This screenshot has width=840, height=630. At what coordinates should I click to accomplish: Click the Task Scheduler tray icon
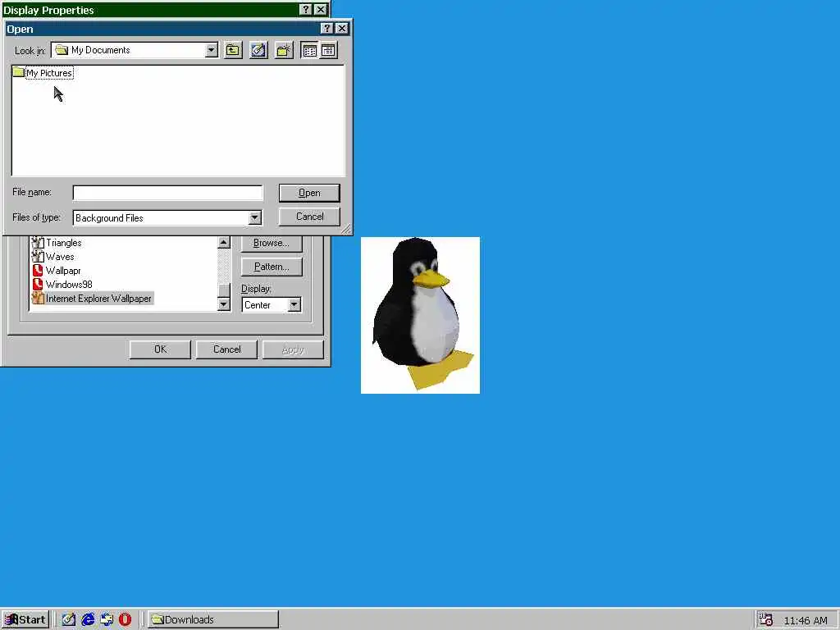[766, 620]
